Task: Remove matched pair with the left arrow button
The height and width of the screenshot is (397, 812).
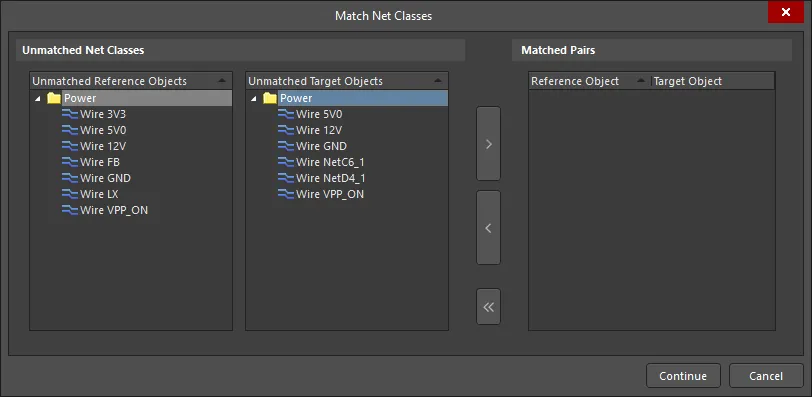Action: (x=488, y=228)
